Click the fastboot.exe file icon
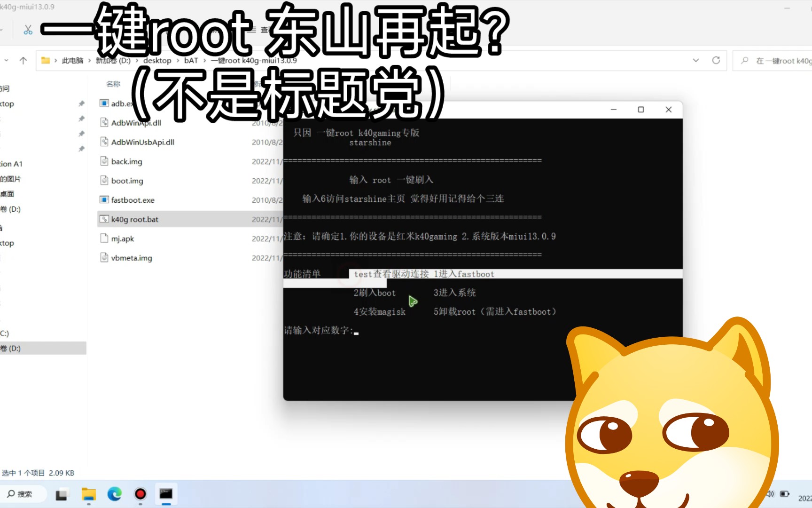The image size is (812, 508). click(104, 199)
